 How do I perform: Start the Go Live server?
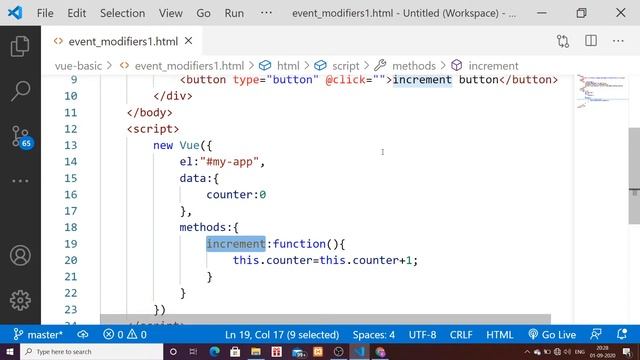[x=552, y=335]
